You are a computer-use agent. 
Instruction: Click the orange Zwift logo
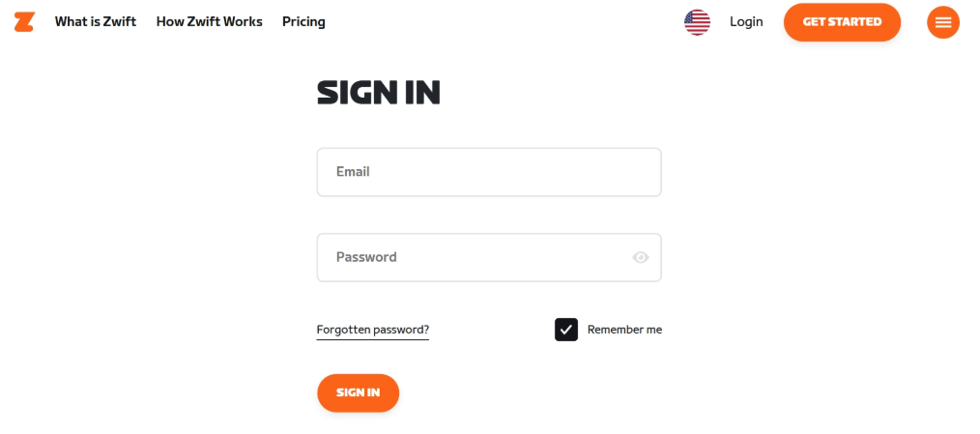point(24,22)
